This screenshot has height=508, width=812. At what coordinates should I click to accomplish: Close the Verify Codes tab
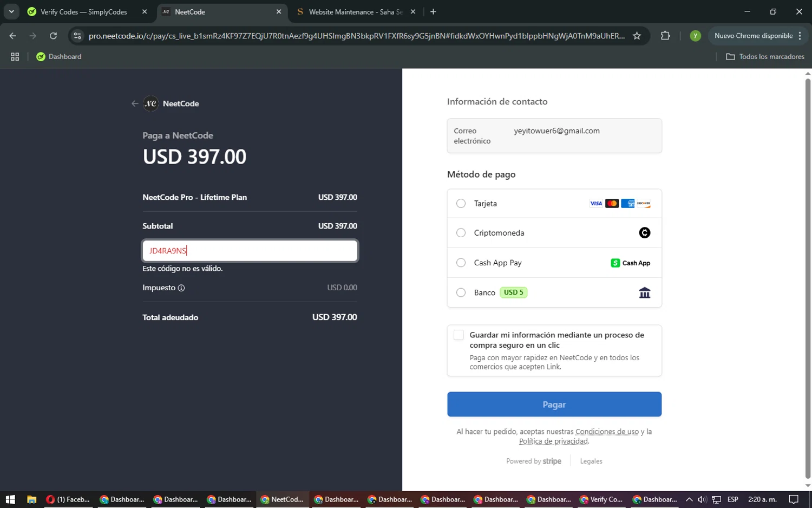pos(145,12)
